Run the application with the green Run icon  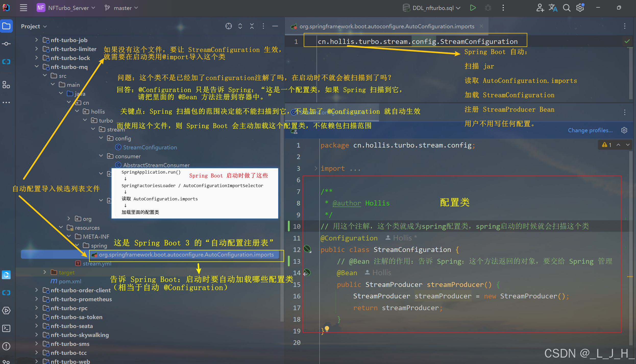click(473, 8)
